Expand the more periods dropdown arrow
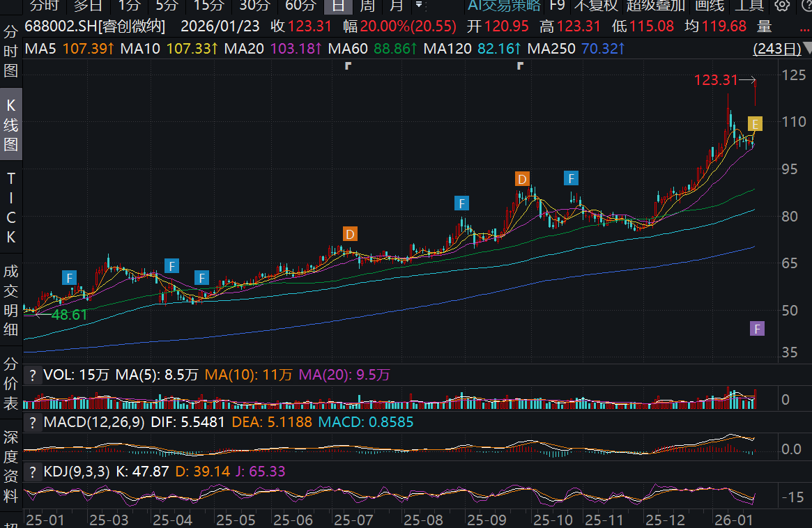Image resolution: width=812 pixels, height=528 pixels. (x=418, y=6)
